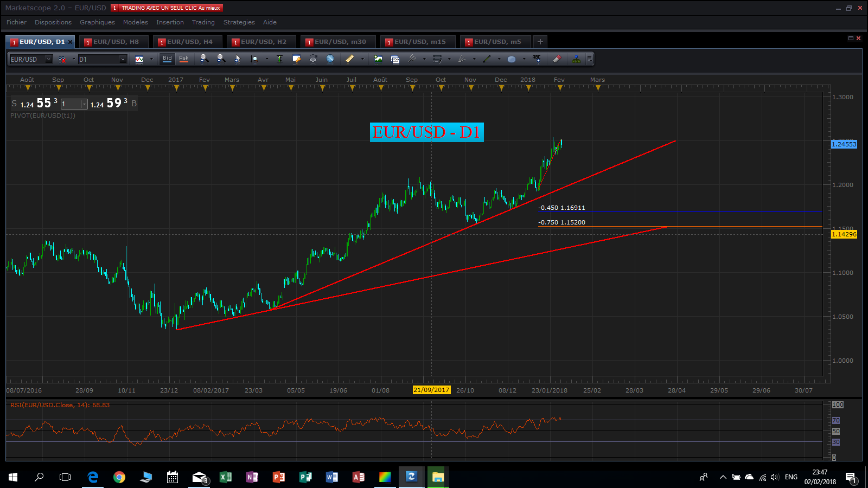Click the blue radar globe icon
The width and height of the screenshot is (868, 488).
330,59
